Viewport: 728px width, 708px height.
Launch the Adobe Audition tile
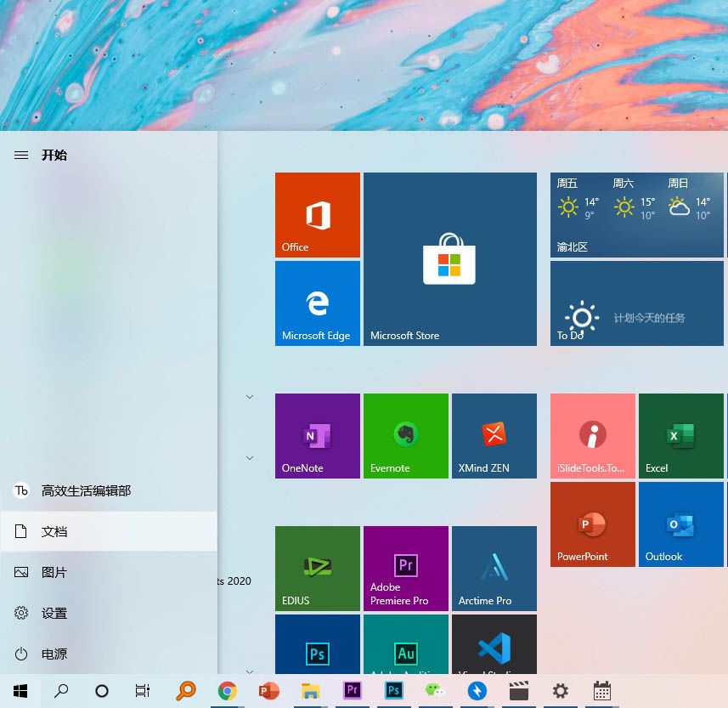point(406,644)
